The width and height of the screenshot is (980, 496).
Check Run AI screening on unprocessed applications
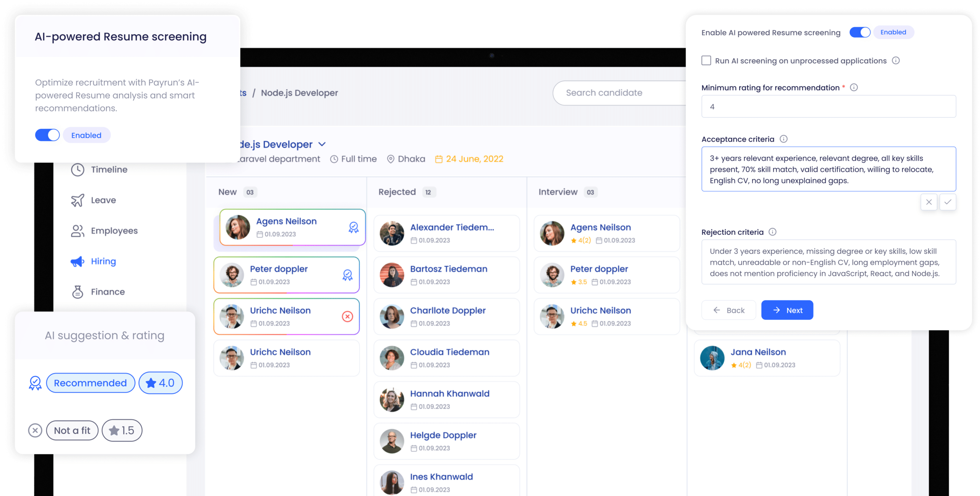706,61
